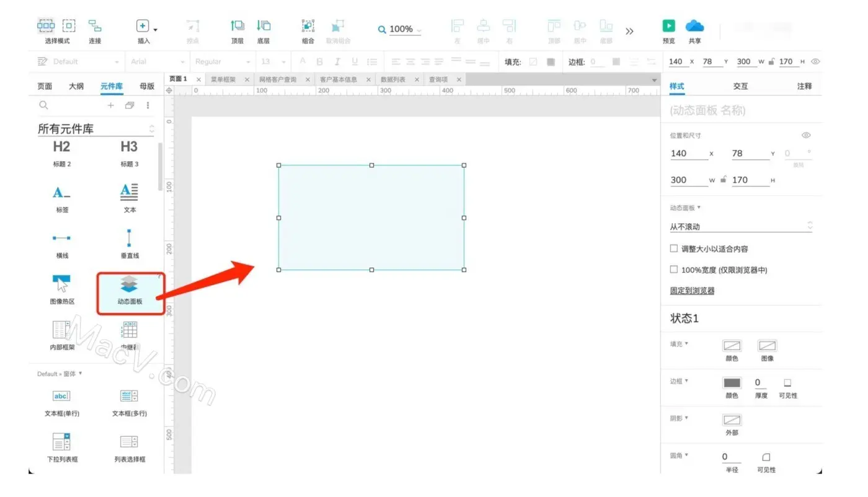Click the 边框 color swatch in toolbar
Viewport: 868px width, 497px height.
point(616,62)
